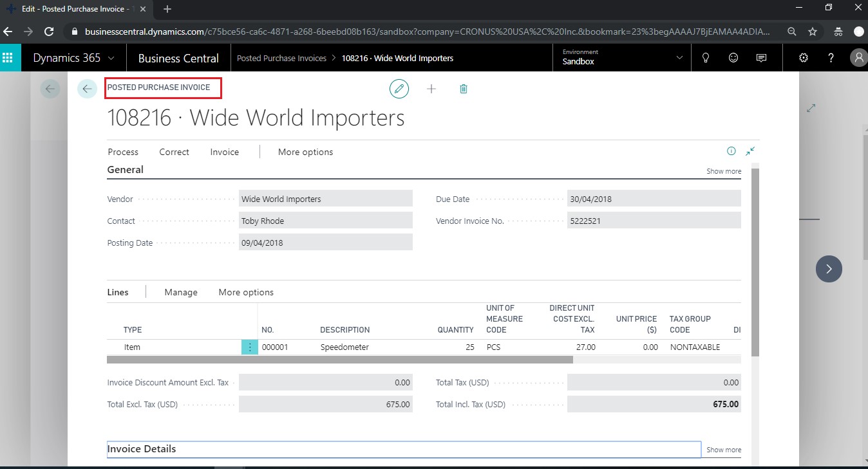The width and height of the screenshot is (868, 469).
Task: Click the lightbulb Tell Me icon
Action: tap(706, 58)
